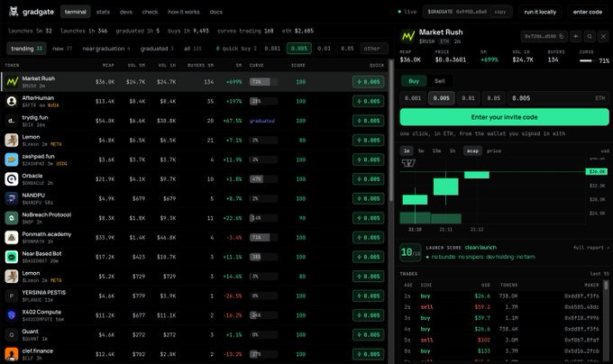Set the chart interval to 15m
This screenshot has width=613, height=364.
point(436,150)
